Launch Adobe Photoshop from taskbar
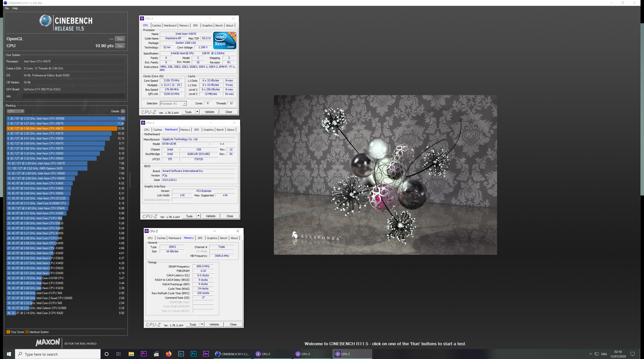The height and width of the screenshot is (359, 644). (x=194, y=354)
